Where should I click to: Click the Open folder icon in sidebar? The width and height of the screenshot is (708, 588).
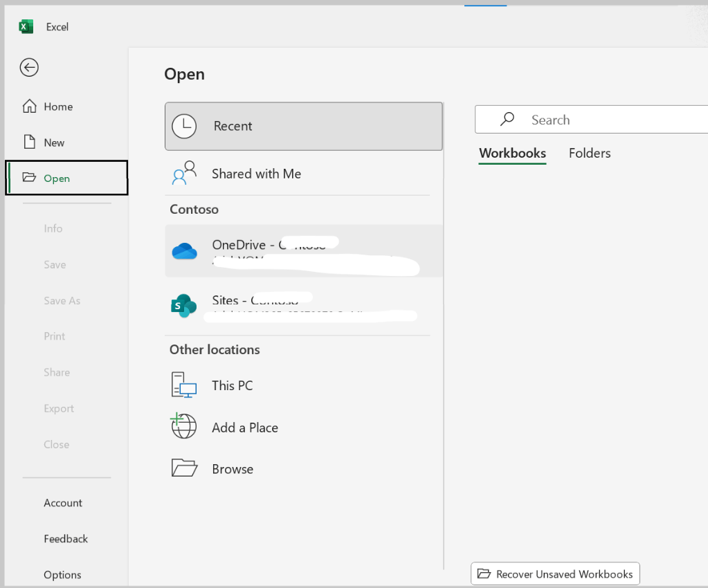point(29,177)
